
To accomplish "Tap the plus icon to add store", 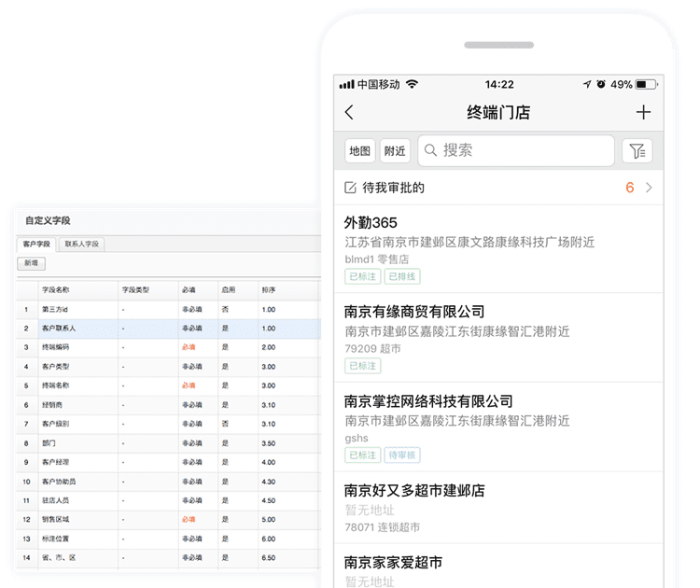I will 643,113.
